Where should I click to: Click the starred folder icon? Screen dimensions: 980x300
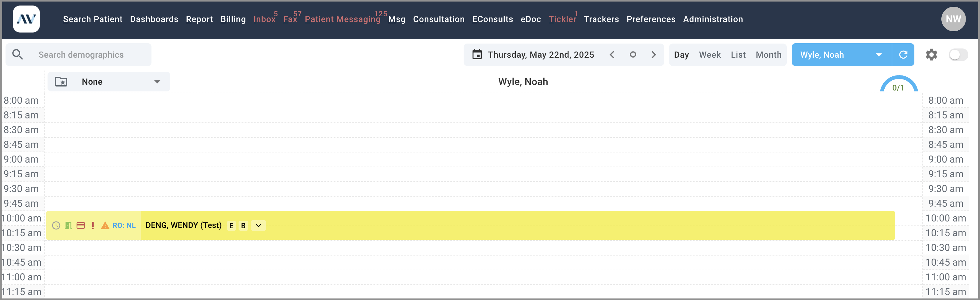coord(61,82)
